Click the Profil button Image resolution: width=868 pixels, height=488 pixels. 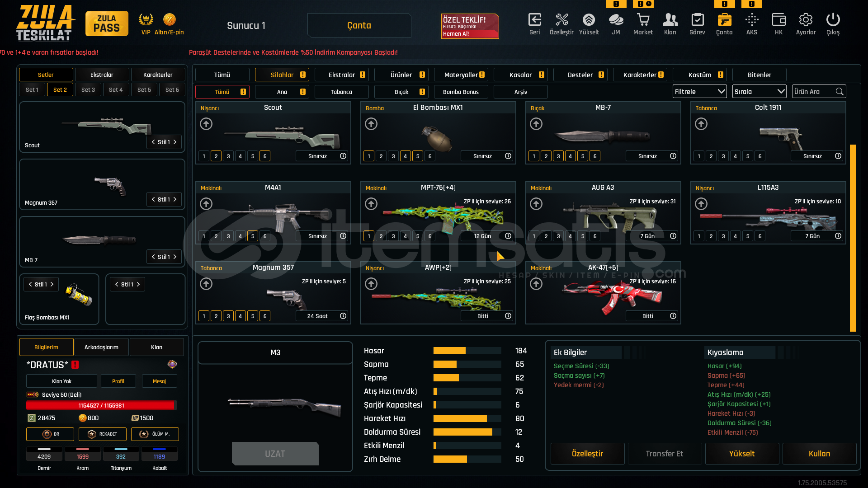point(118,381)
